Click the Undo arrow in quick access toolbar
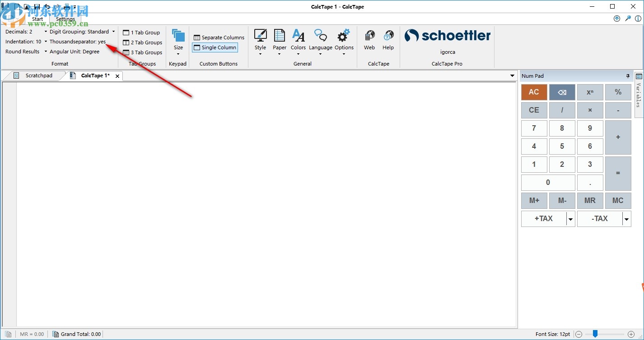This screenshot has height=340, width=644. coord(47,7)
